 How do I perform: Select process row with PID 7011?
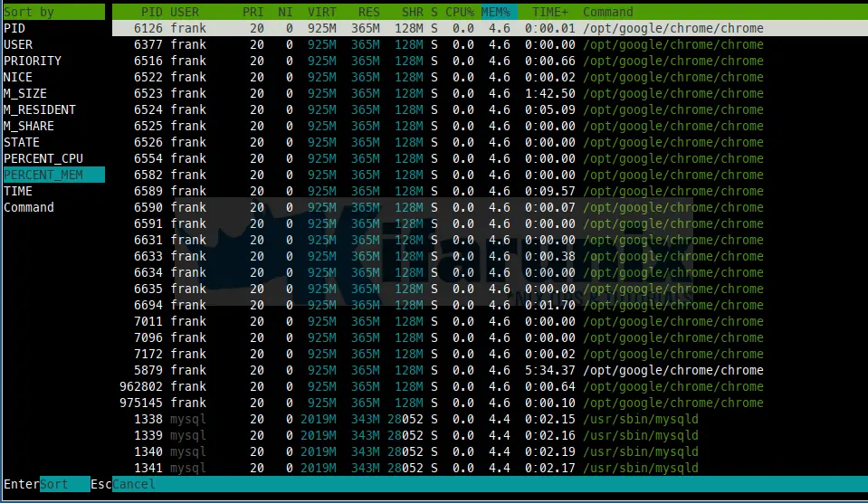click(490, 321)
